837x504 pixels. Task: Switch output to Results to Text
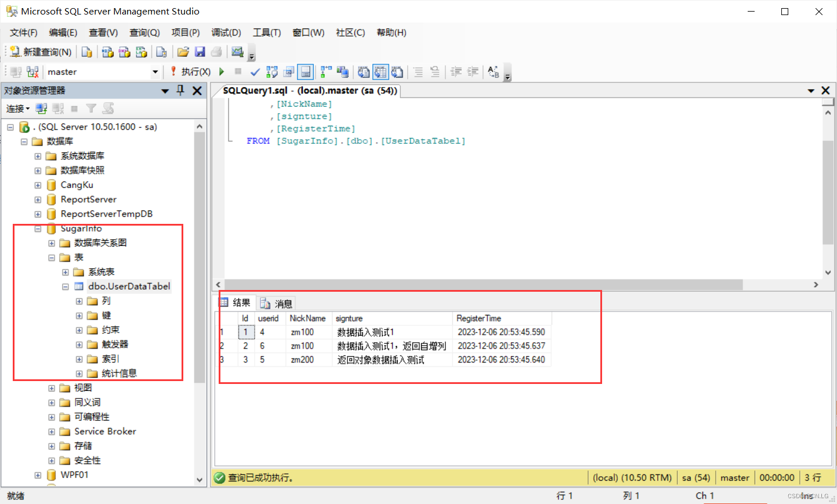364,72
